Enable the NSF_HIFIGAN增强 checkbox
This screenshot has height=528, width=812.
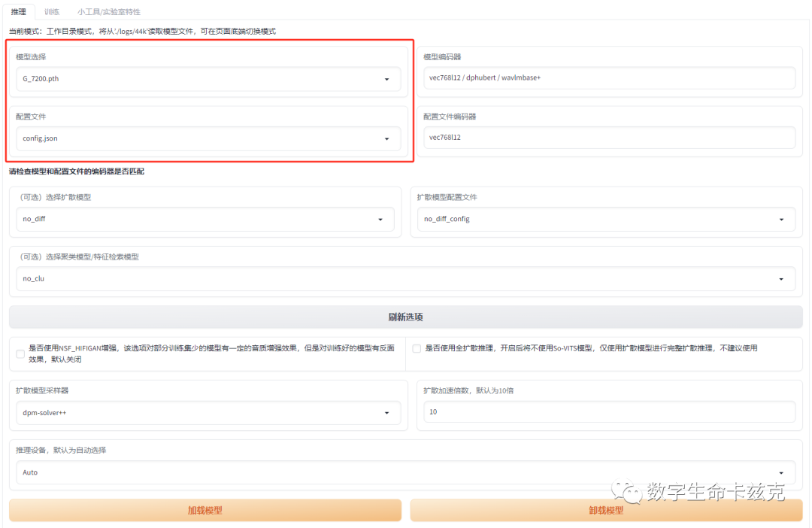click(20, 354)
